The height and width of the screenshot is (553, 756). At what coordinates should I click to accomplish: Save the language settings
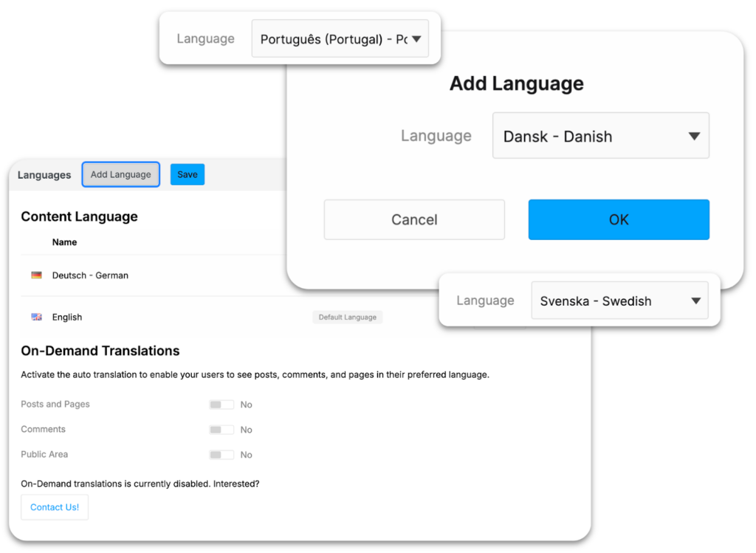188,174
